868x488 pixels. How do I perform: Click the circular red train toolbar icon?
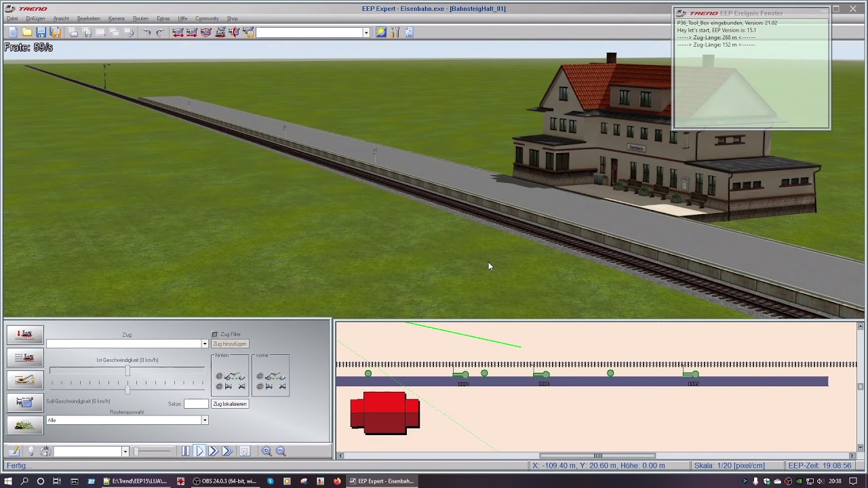pos(206,32)
